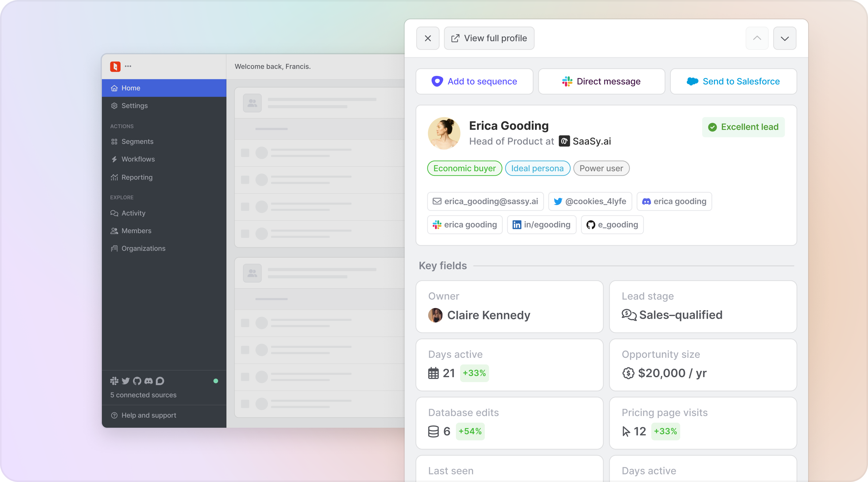Go to previous profile with up chevron

pos(757,38)
